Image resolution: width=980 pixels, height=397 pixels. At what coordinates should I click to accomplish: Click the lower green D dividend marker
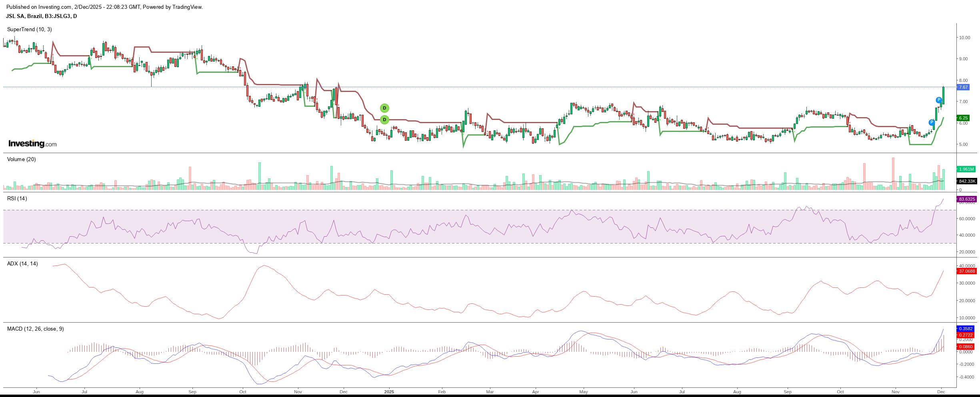coord(384,120)
